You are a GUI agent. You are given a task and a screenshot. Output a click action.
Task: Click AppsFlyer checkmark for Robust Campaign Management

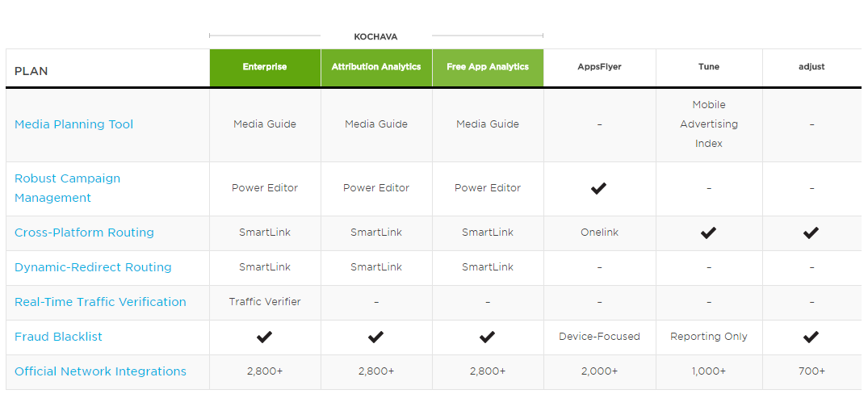(598, 188)
